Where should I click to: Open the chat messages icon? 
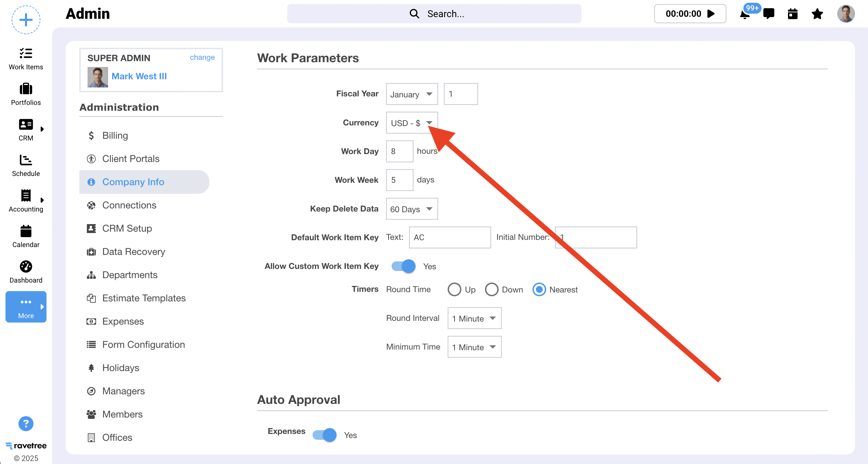point(769,14)
